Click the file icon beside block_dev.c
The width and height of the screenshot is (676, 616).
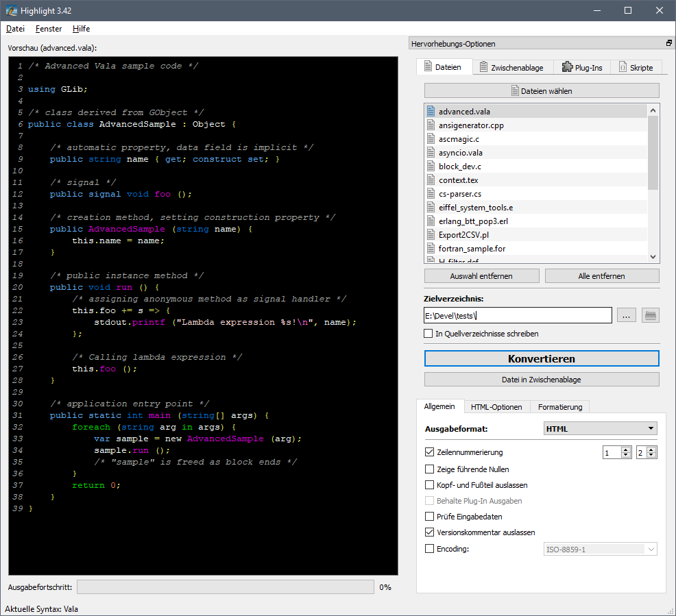point(431,167)
